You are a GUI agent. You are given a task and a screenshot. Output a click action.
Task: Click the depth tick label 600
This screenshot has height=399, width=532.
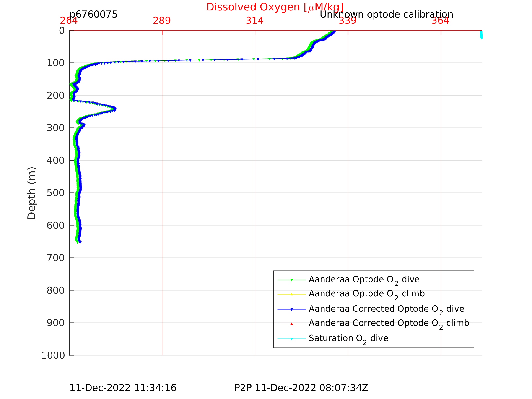pos(56,225)
